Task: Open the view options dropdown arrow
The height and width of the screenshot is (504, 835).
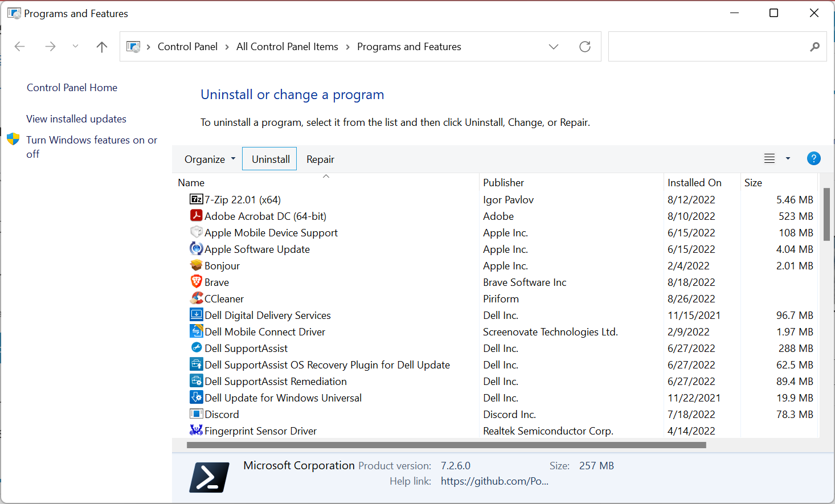Action: (788, 159)
